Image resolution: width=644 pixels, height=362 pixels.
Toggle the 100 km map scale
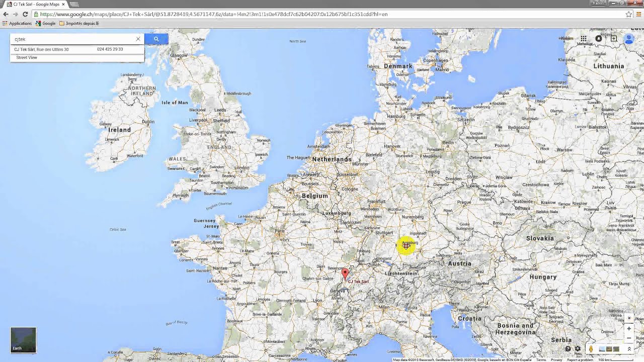point(617,360)
